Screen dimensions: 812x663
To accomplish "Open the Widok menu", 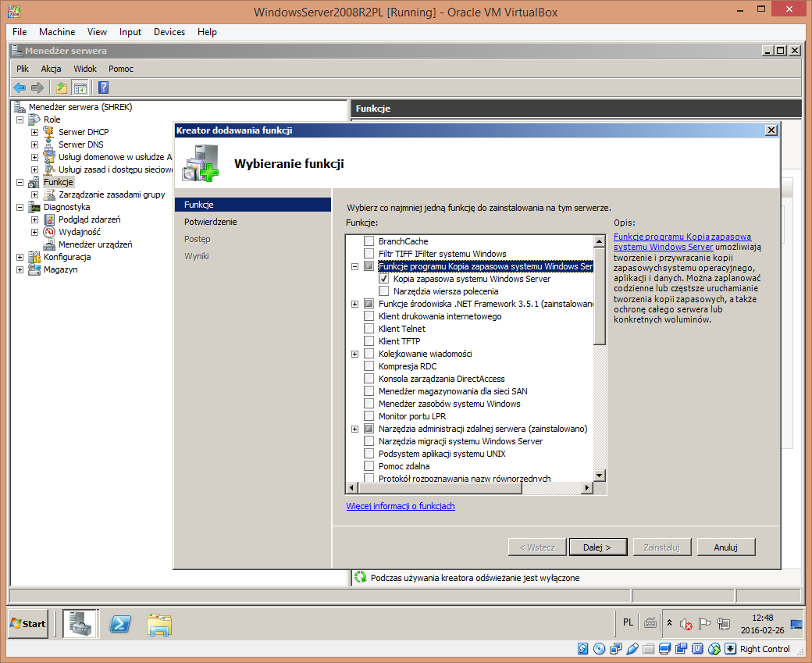I will pos(85,69).
